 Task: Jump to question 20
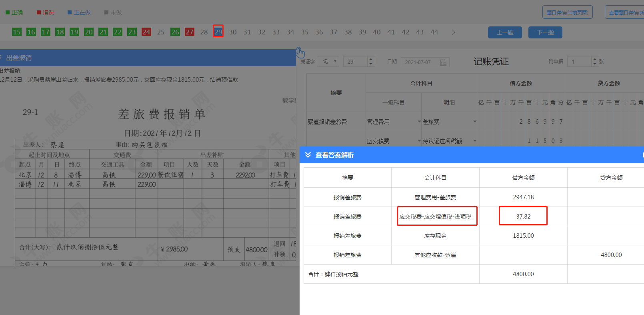pyautogui.click(x=89, y=32)
